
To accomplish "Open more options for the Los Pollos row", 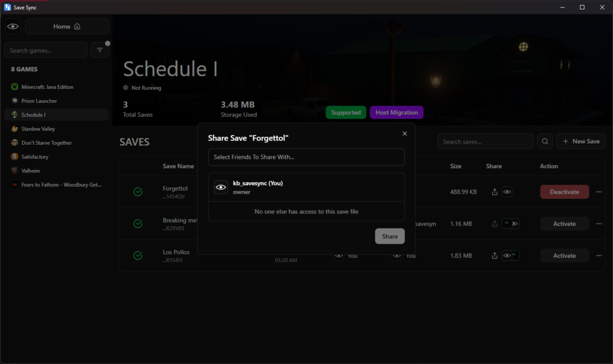I will [599, 256].
